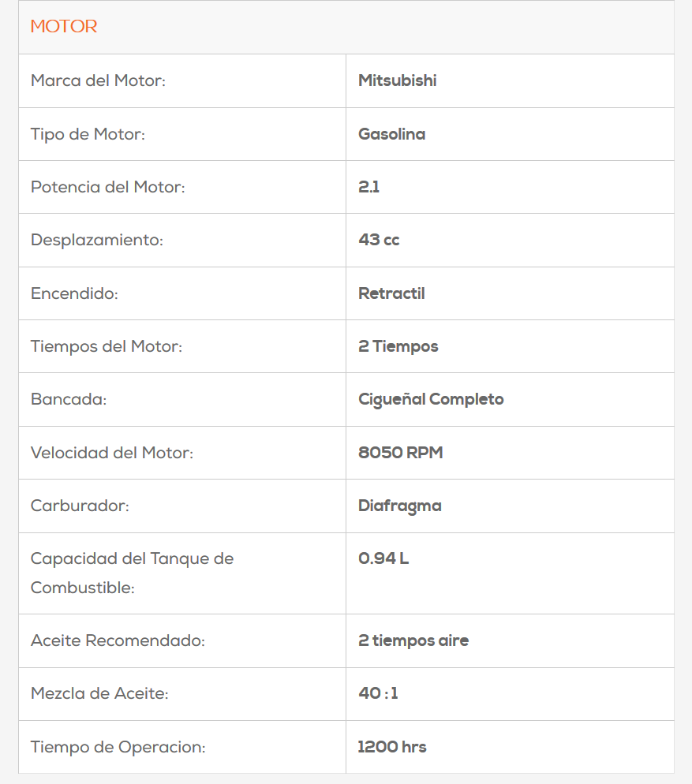Click the 'Bancada:' label
The width and height of the screenshot is (692, 784).
69,399
